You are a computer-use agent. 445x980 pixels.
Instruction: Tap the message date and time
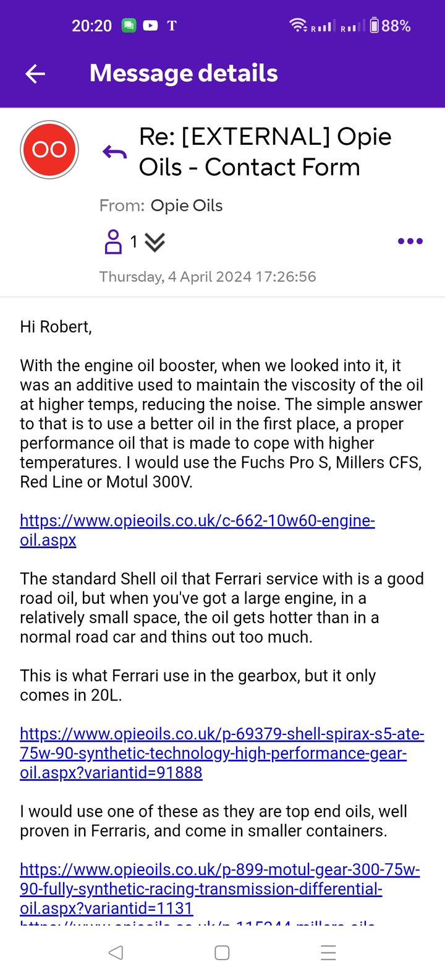pos(208,277)
